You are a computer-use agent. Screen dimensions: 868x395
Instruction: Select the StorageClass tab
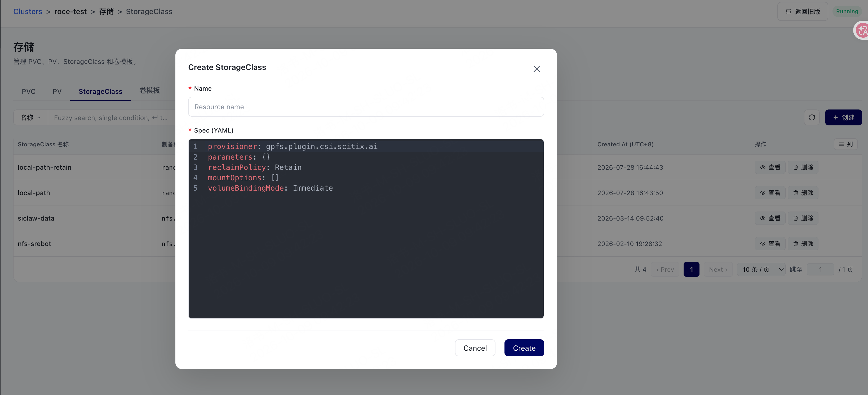pos(100,91)
